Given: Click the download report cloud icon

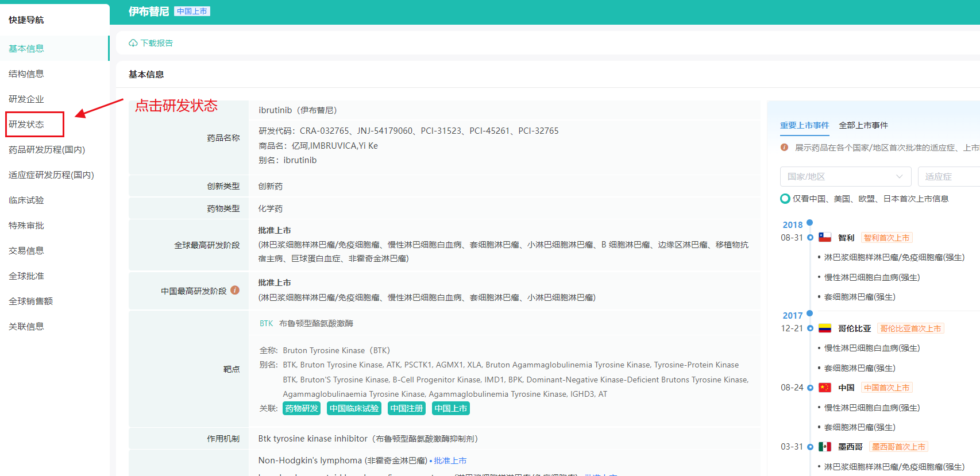Looking at the screenshot, I should [133, 43].
